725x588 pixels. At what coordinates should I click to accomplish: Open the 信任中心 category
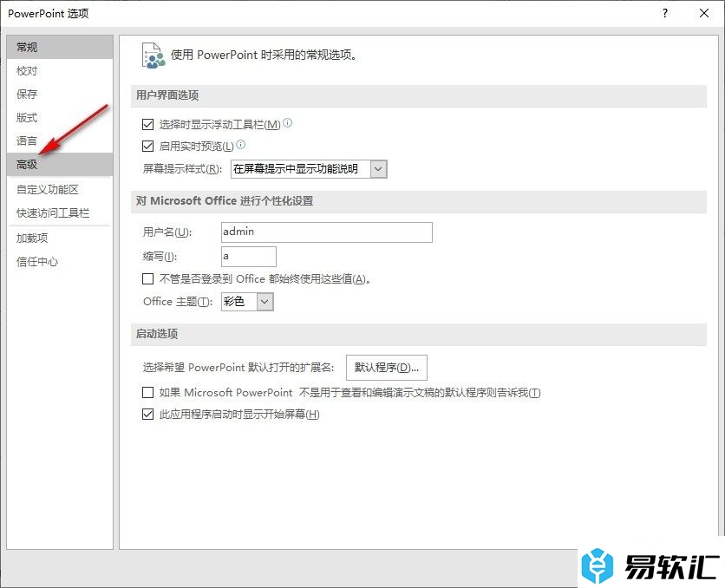click(60, 262)
